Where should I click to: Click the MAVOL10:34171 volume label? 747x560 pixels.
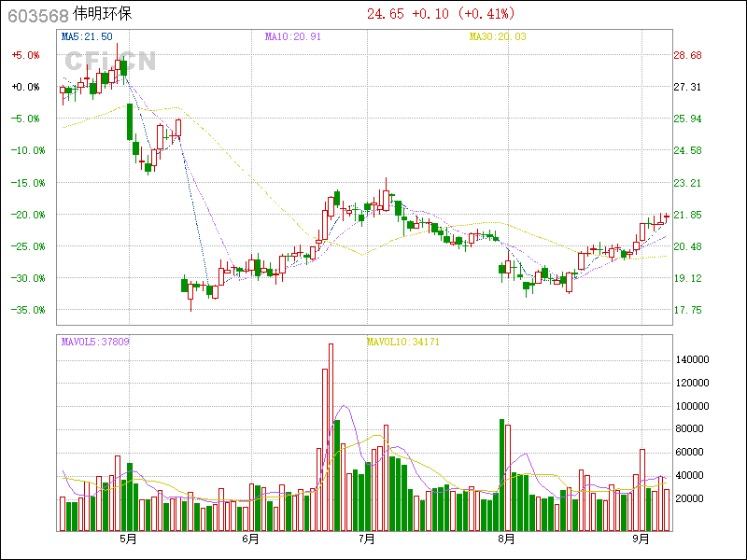402,342
